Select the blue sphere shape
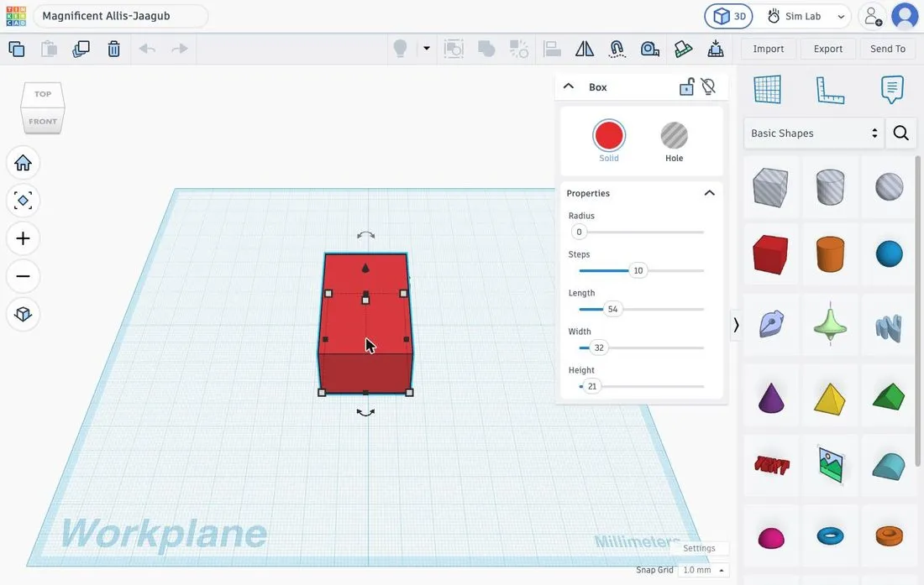Image resolution: width=924 pixels, height=585 pixels. (890, 253)
